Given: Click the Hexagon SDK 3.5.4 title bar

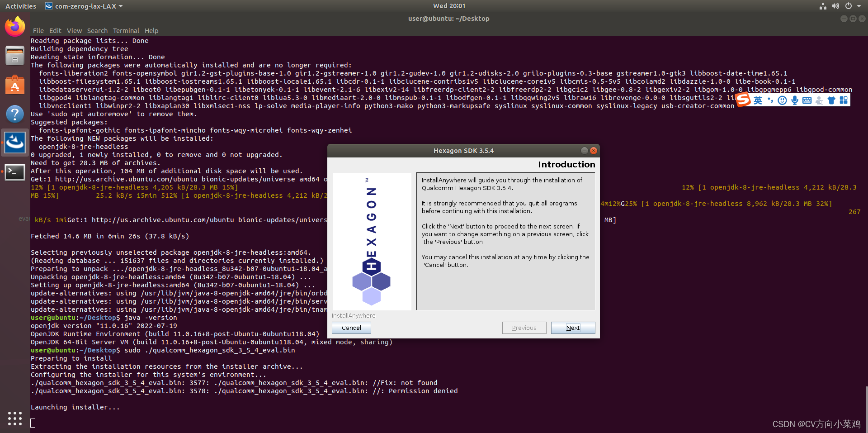Looking at the screenshot, I should 463,151.
